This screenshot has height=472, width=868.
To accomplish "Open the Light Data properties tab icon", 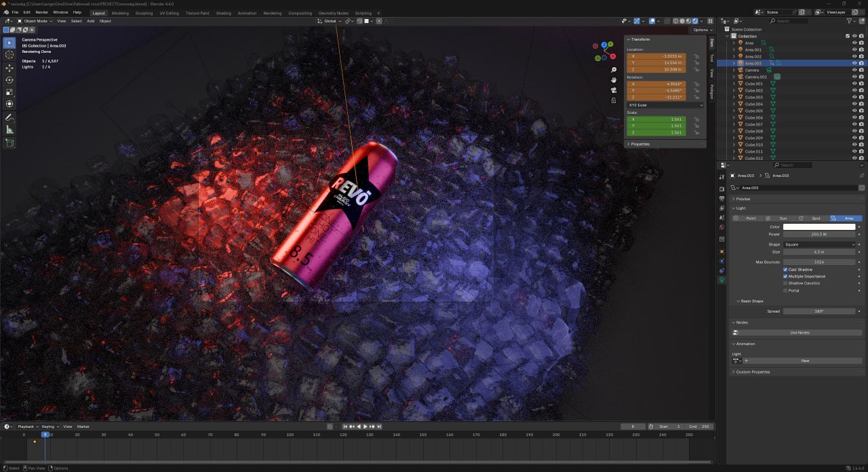I will click(722, 280).
